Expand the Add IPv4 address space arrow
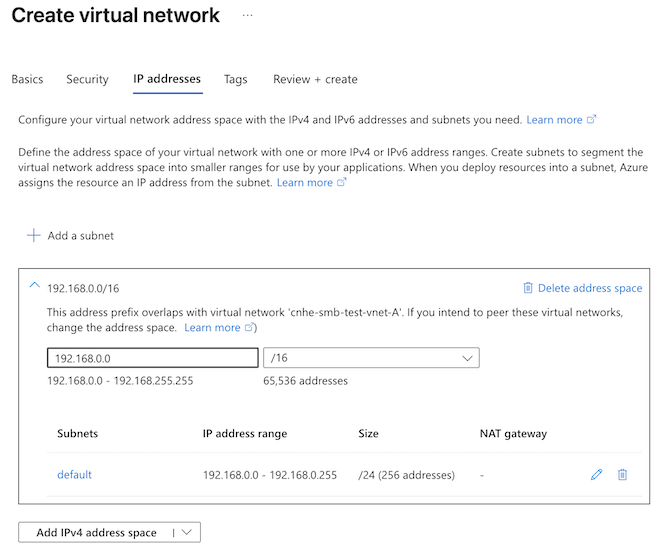The image size is (666, 554). pos(186,532)
